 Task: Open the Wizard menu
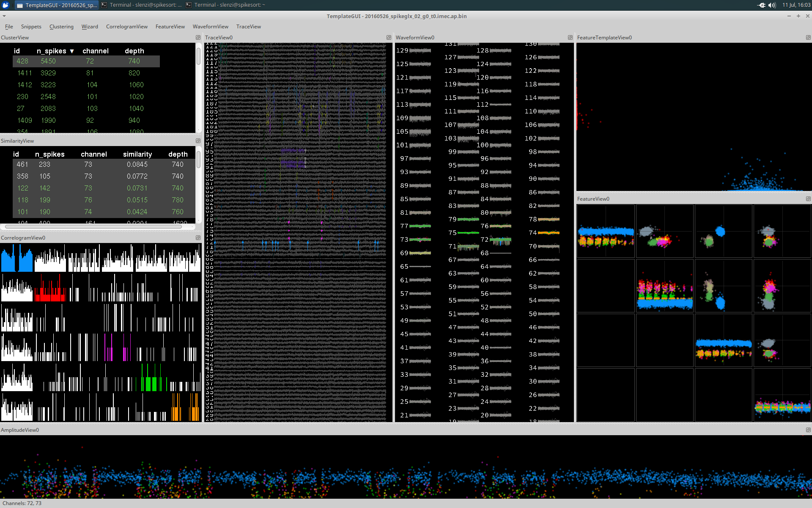tap(90, 27)
